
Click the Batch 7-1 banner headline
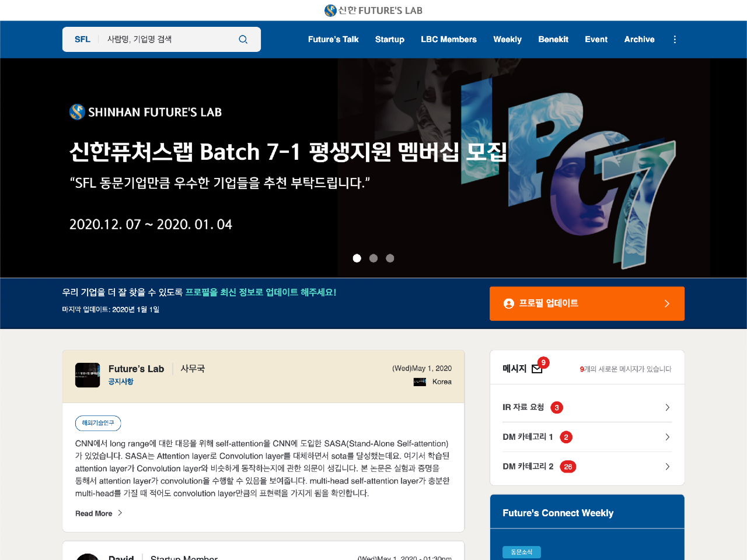(288, 152)
